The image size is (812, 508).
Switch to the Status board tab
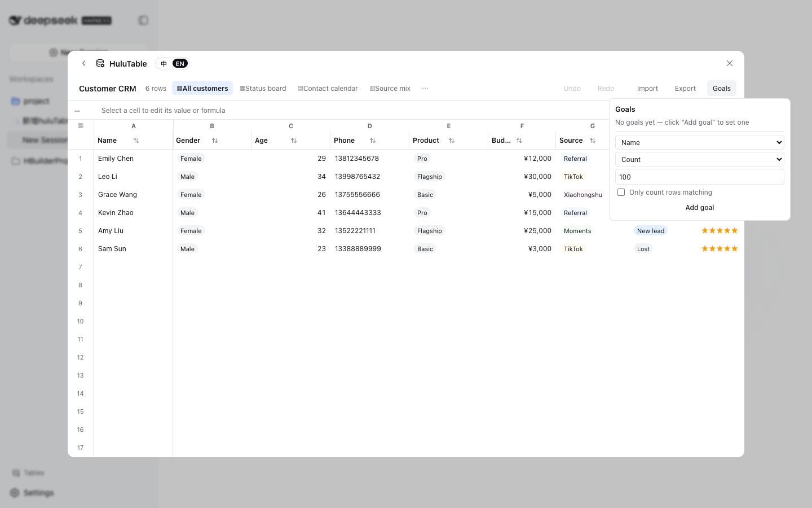263,88
